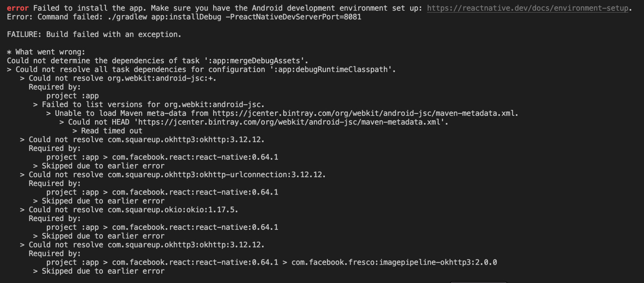Click the last "Skipped due to earlier error" line
Image resolution: width=644 pixels, height=283 pixels.
(99, 271)
